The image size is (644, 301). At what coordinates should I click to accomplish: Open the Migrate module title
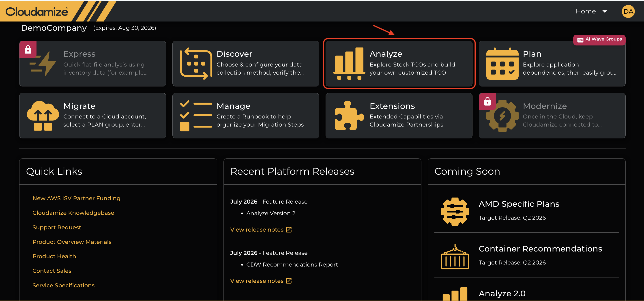click(x=79, y=106)
